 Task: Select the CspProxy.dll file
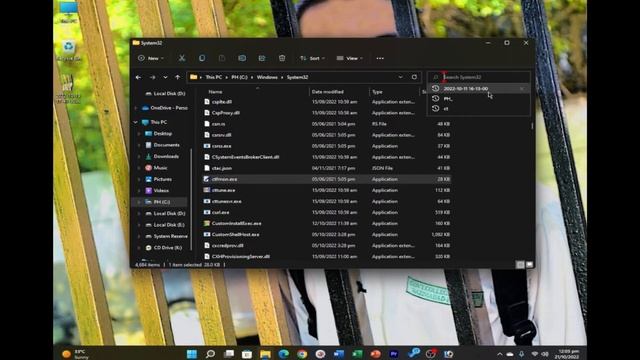pos(225,113)
